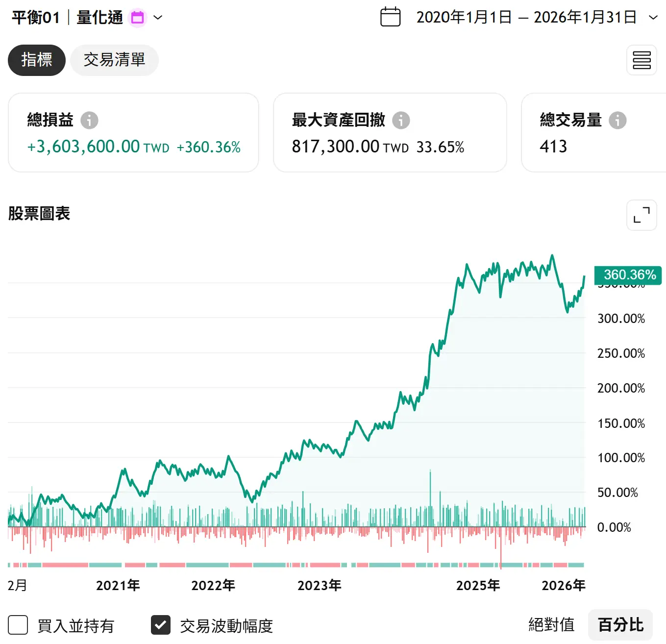Image resolution: width=666 pixels, height=644 pixels.
Task: Click the info icon next to 最大資產回撤
Action: [402, 120]
